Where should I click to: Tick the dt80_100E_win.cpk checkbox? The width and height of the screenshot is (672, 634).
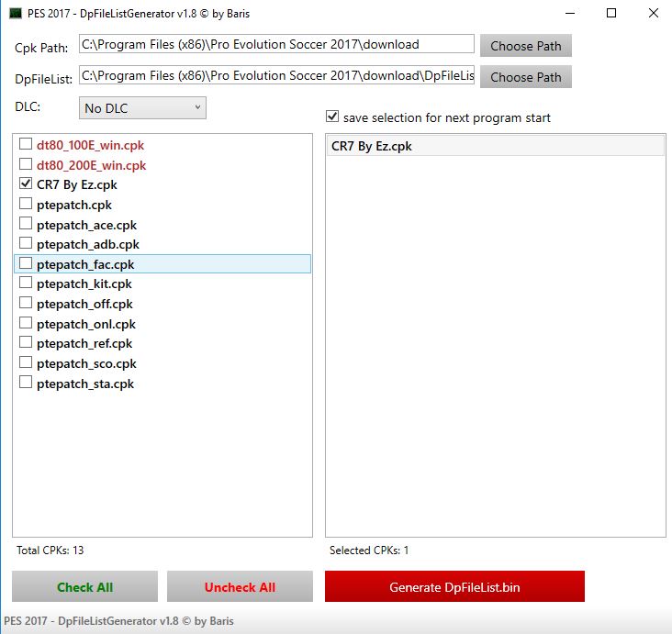(x=26, y=144)
